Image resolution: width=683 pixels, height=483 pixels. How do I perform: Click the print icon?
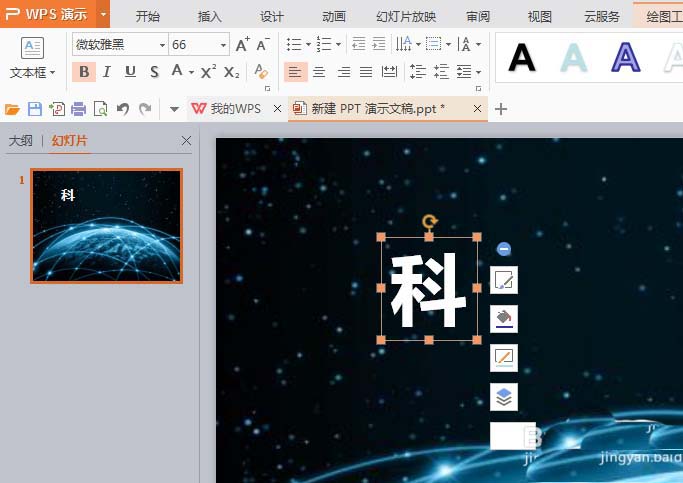(x=78, y=109)
